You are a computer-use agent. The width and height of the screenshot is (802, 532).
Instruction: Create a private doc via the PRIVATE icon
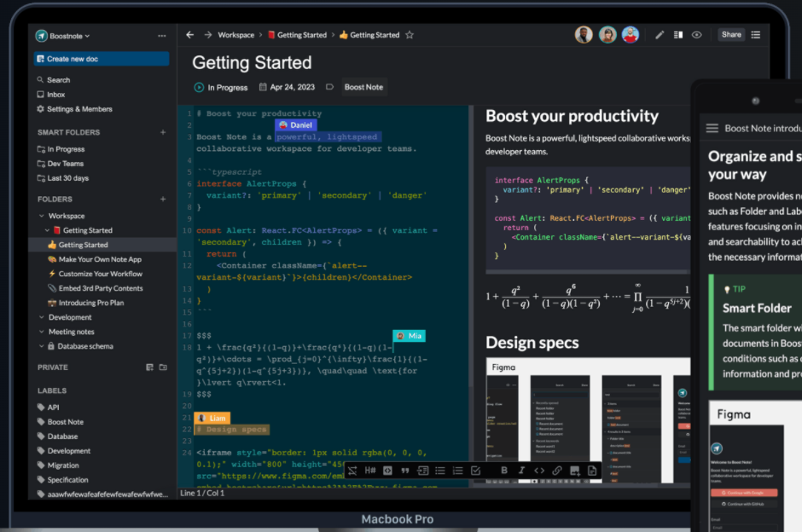point(149,367)
